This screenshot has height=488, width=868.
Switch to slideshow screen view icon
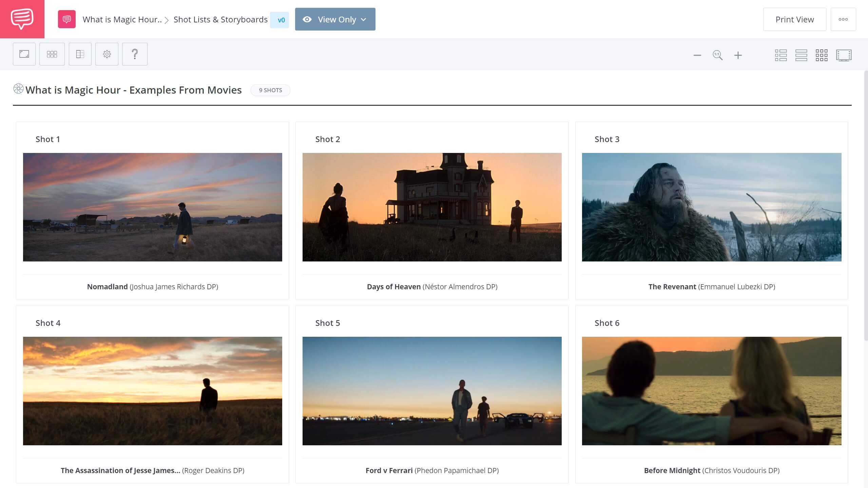[844, 55]
